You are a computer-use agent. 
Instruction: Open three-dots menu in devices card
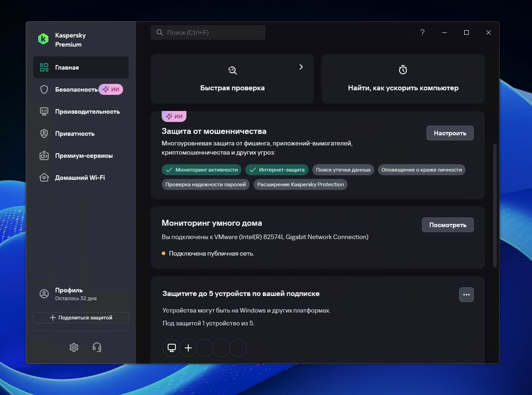pyautogui.click(x=466, y=295)
